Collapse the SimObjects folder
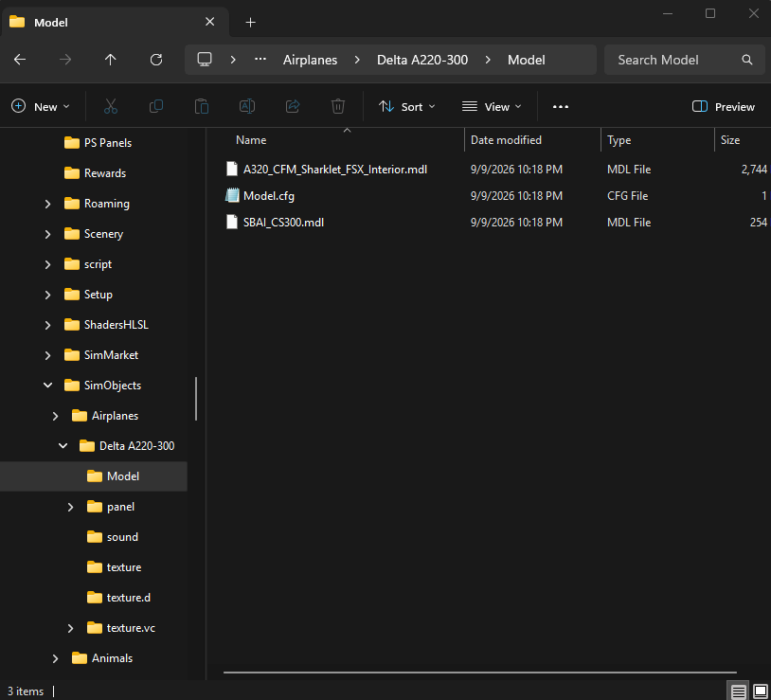 pyautogui.click(x=47, y=386)
